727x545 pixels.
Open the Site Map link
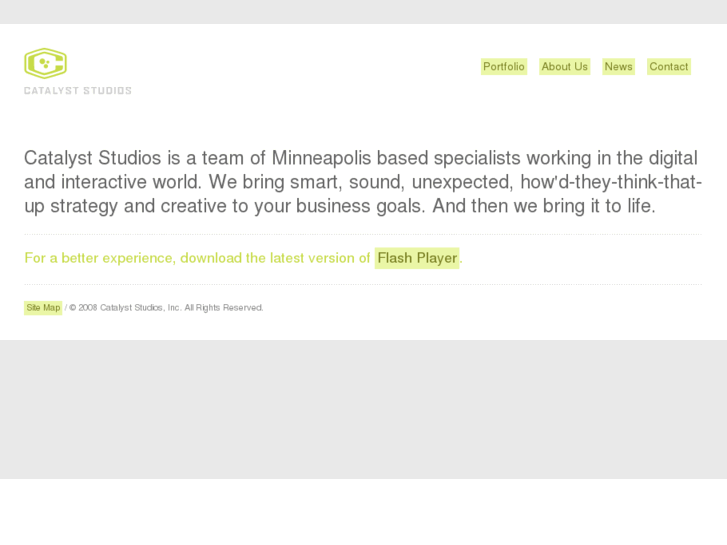coord(43,308)
